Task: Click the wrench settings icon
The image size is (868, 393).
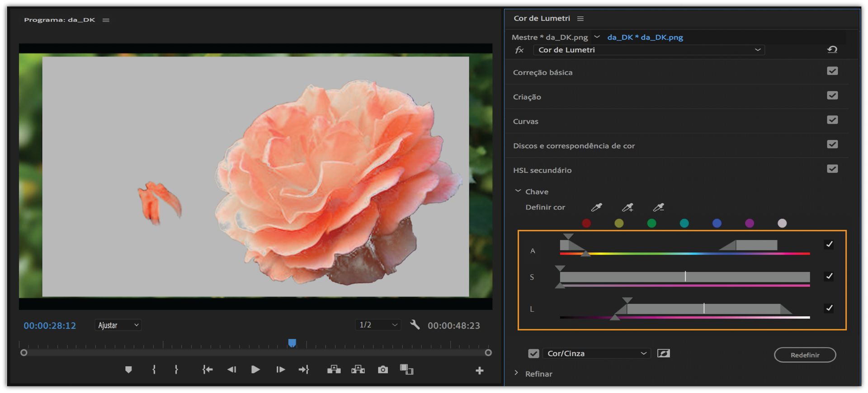Action: pyautogui.click(x=415, y=325)
